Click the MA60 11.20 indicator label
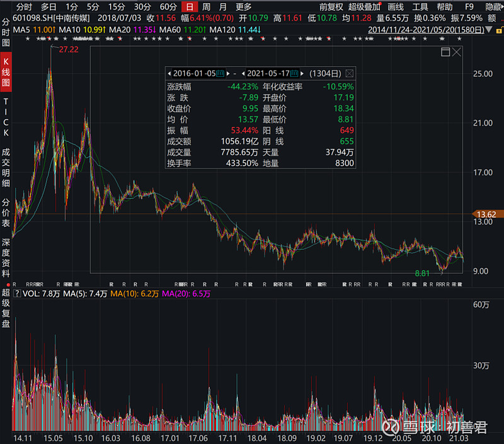The width and height of the screenshot is (504, 444). [x=183, y=30]
